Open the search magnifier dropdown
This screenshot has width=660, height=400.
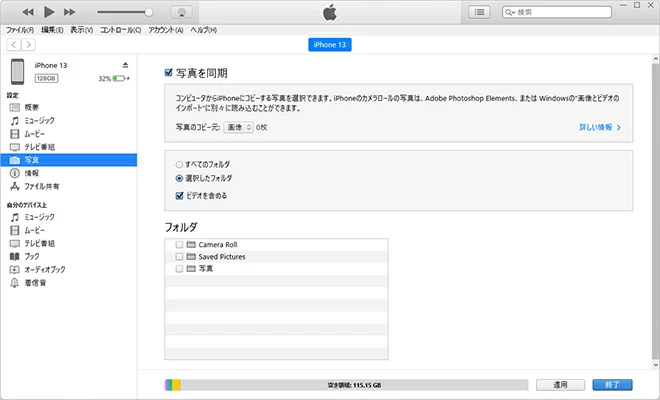click(x=510, y=12)
